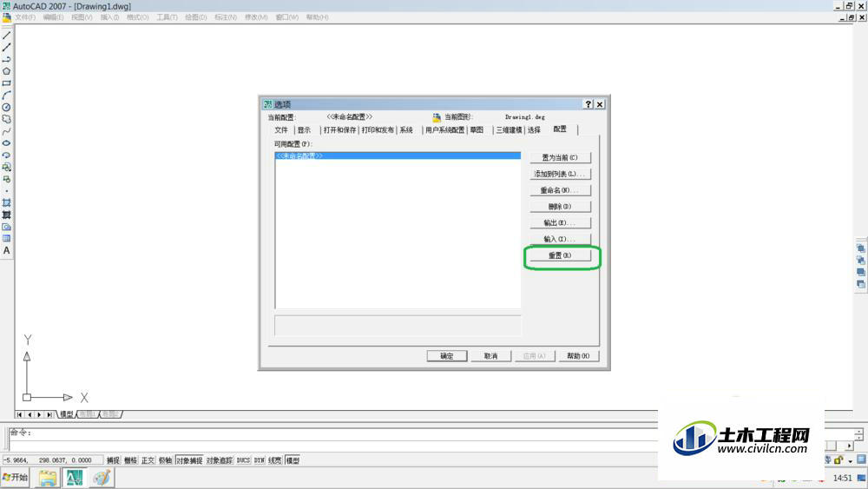Open the AutoCAD taskbar icon
Screen dimensions: 868x489
[75, 478]
